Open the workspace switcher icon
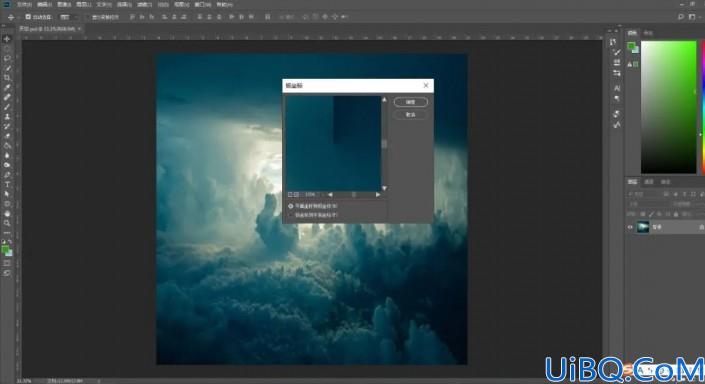Screen dimensions: 705x384 pyautogui.click(x=692, y=17)
